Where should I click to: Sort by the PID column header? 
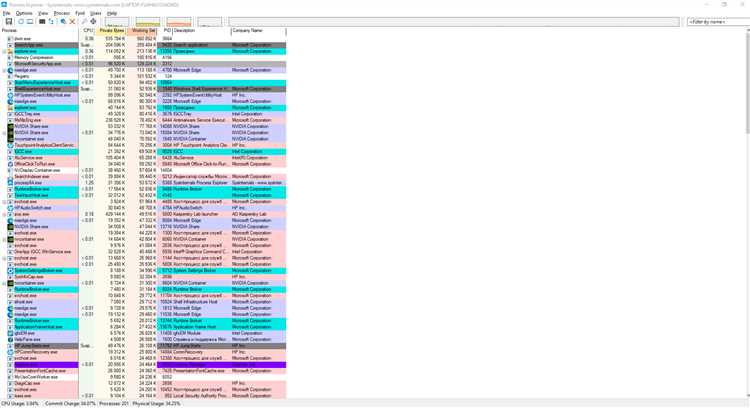click(165, 31)
